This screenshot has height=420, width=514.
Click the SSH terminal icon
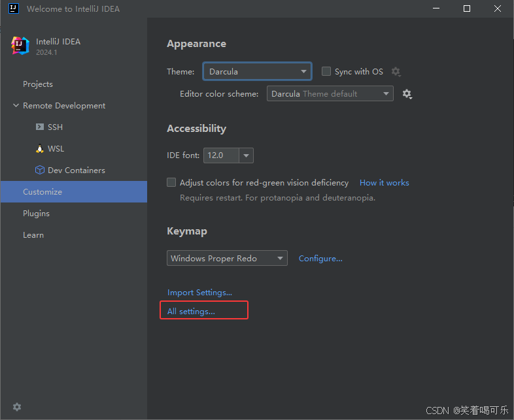click(x=40, y=127)
